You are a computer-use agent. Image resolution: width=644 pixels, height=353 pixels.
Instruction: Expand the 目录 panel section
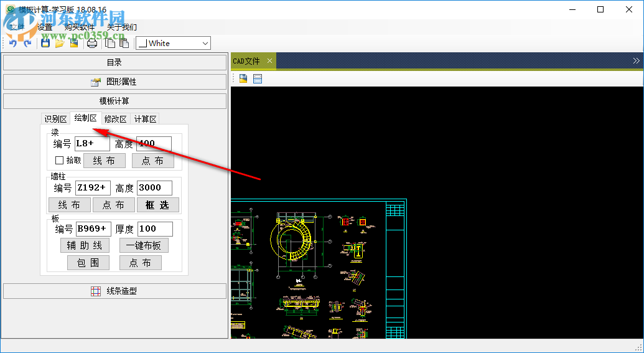(114, 62)
